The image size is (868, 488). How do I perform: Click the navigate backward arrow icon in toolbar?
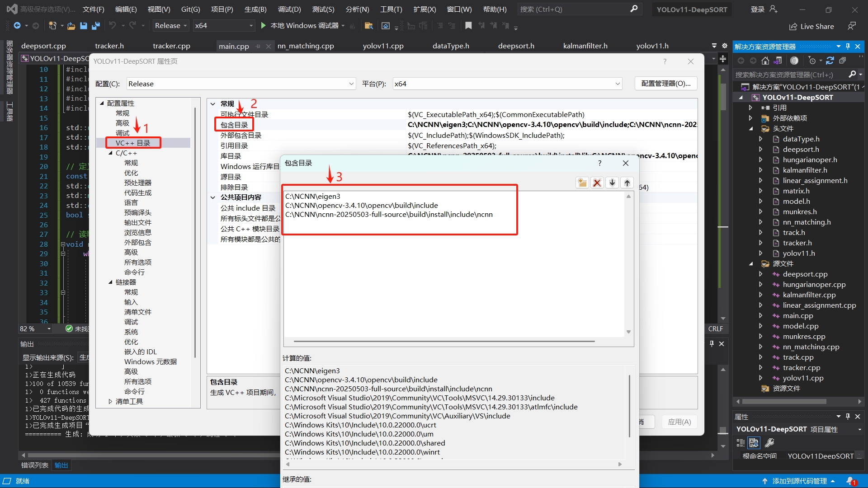[17, 26]
